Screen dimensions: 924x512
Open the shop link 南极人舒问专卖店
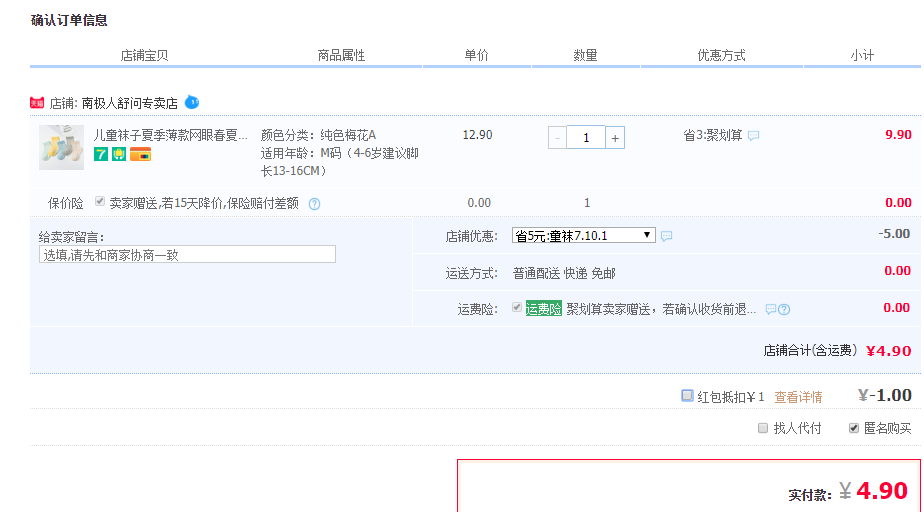[x=130, y=104]
